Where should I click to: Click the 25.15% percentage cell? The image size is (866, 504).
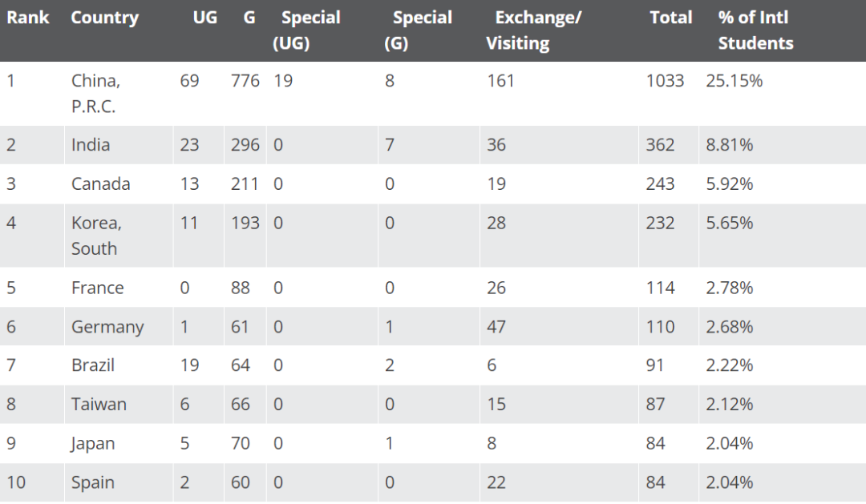point(734,81)
